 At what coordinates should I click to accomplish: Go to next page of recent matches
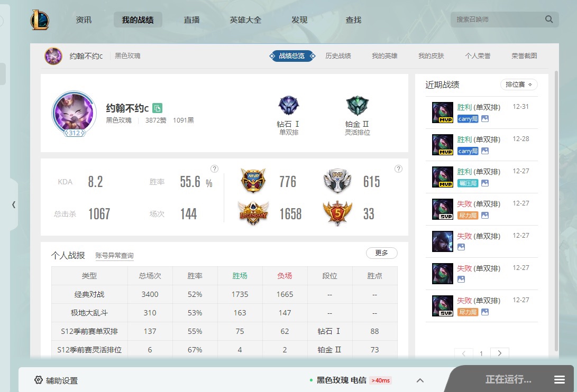tap(500, 353)
